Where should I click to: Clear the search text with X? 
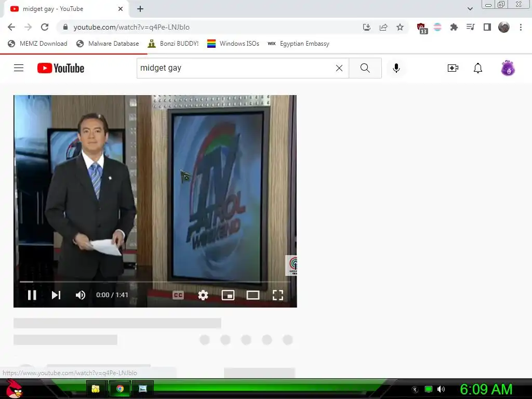pyautogui.click(x=339, y=68)
